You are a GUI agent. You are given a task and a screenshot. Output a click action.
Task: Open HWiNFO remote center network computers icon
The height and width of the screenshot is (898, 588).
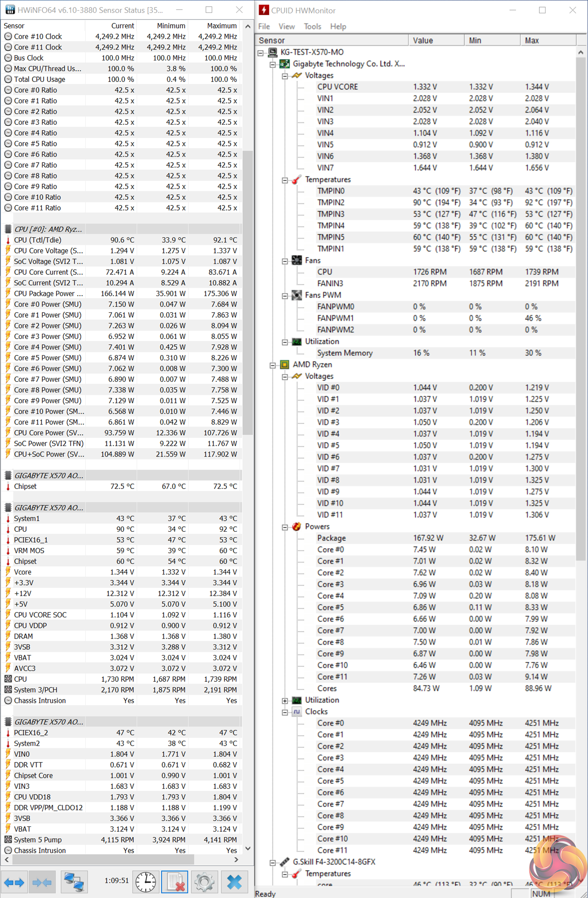coord(74,881)
